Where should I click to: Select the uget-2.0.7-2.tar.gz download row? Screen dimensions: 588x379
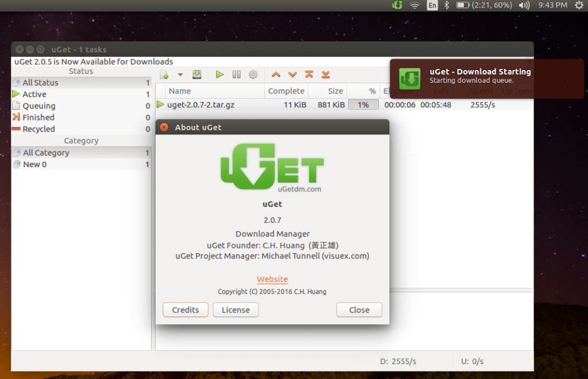pyautogui.click(x=345, y=105)
